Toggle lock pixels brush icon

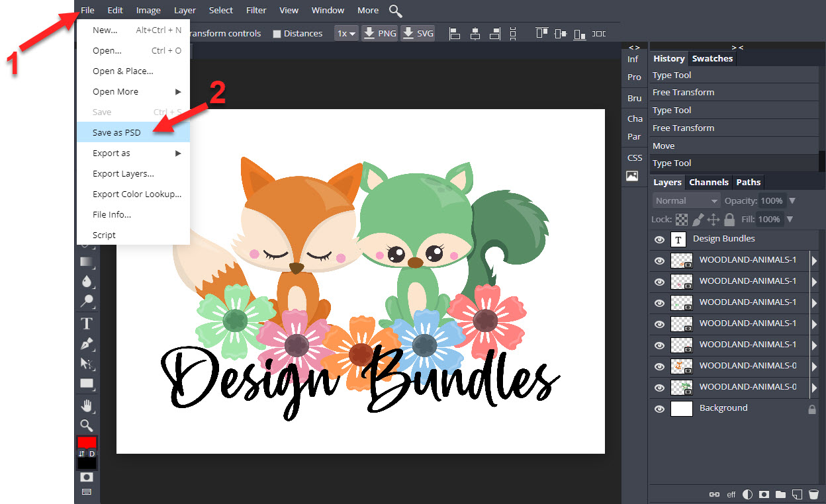tap(698, 219)
